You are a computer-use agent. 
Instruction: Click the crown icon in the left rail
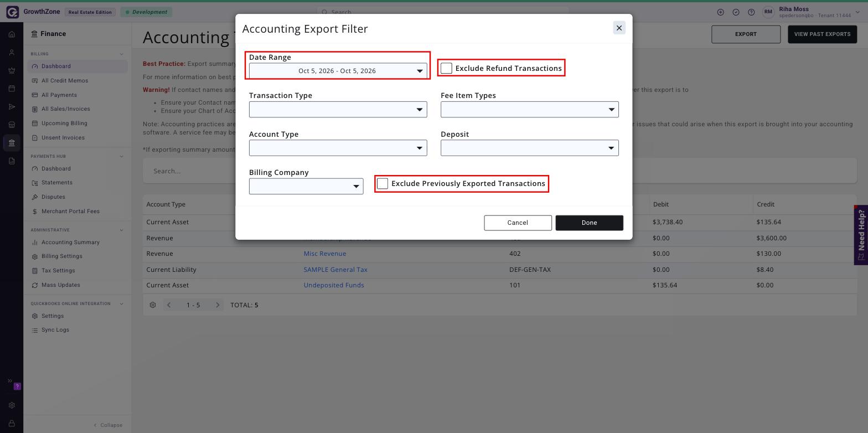point(12,70)
